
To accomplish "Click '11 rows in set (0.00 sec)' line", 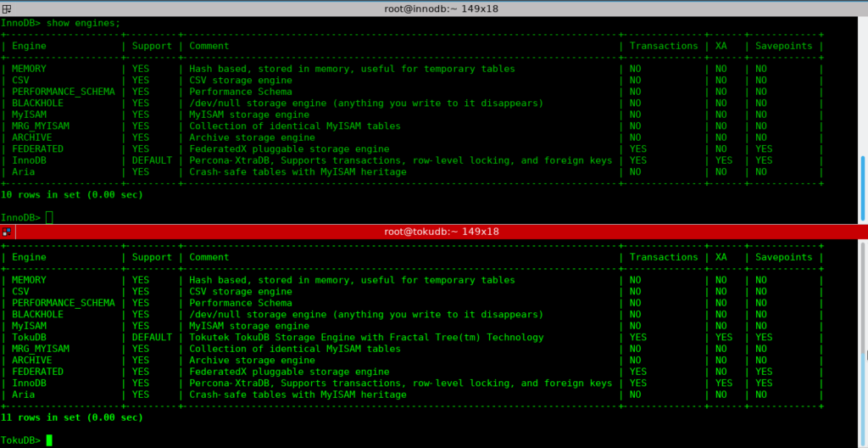I will pos(72,417).
